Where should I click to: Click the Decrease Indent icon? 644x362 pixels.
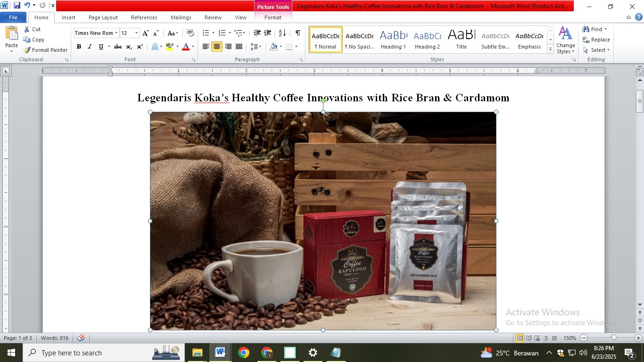click(257, 33)
